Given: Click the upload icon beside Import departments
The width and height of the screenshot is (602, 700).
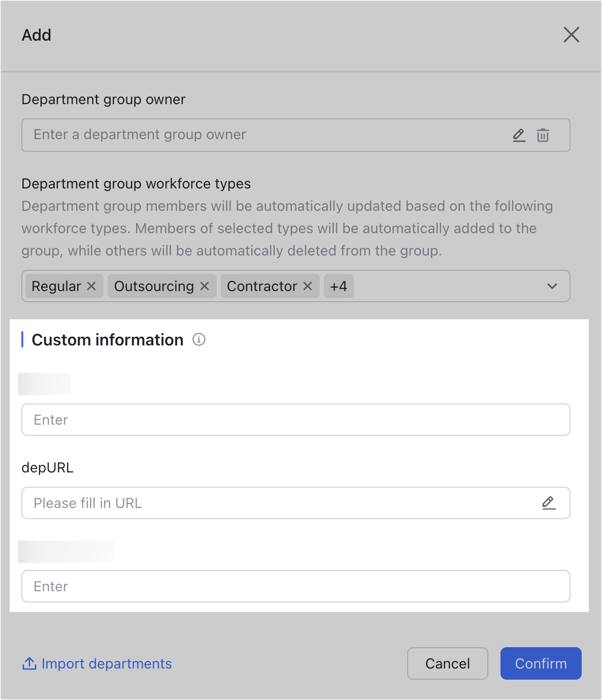Looking at the screenshot, I should click(x=28, y=663).
